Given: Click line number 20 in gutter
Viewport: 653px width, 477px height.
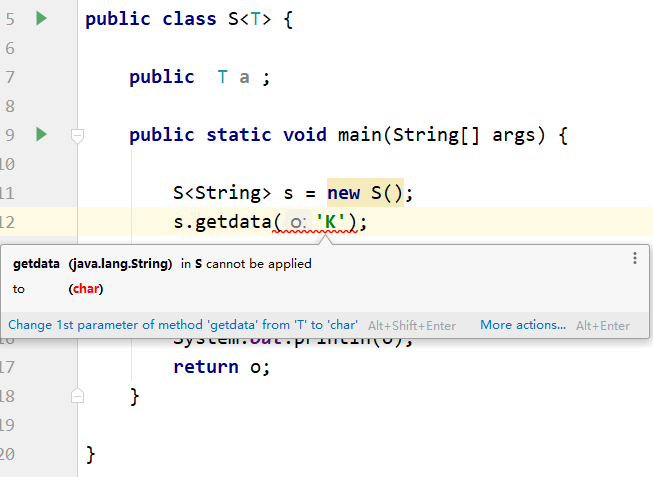Looking at the screenshot, I should pyautogui.click(x=7, y=454).
